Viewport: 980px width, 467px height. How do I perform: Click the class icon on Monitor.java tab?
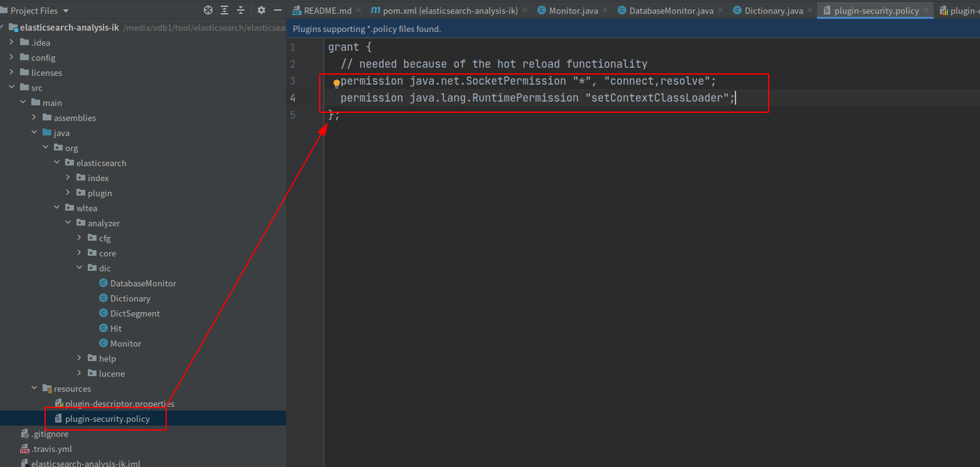[542, 11]
